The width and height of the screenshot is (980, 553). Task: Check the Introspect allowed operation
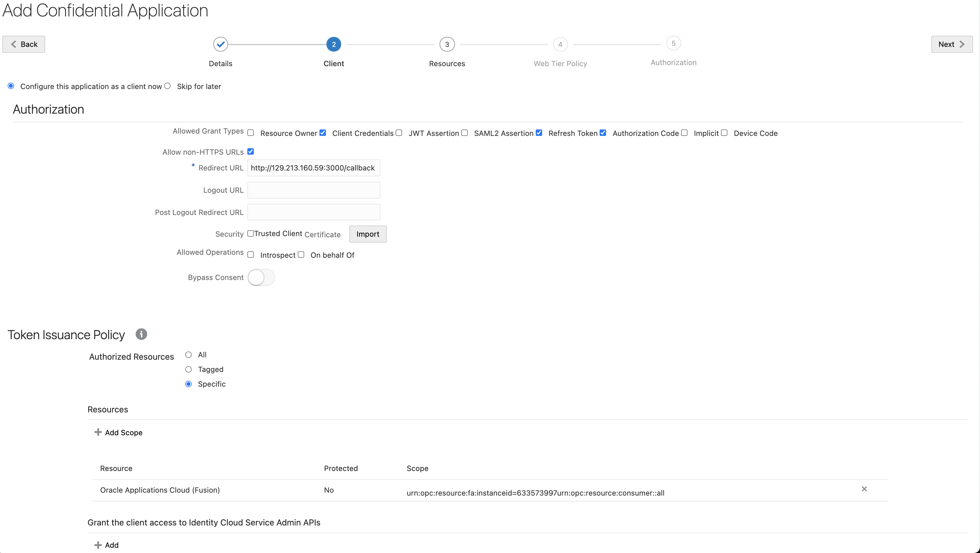tap(251, 255)
